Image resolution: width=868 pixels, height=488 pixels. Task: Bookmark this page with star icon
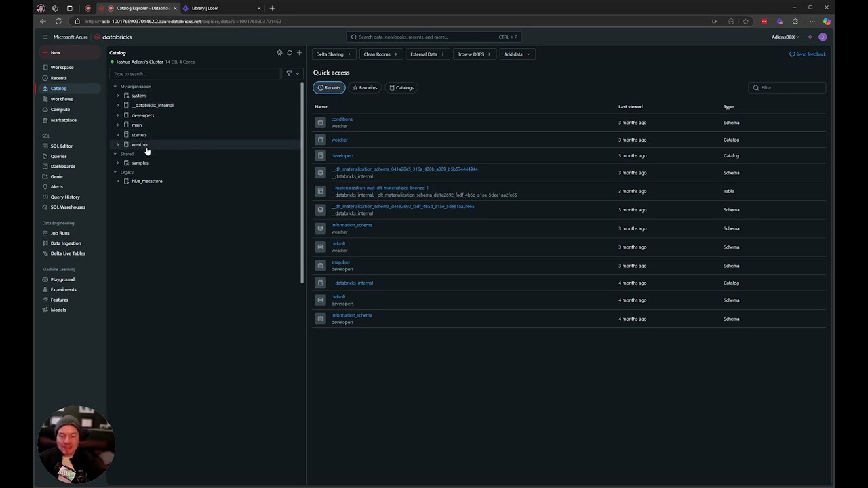tap(745, 22)
